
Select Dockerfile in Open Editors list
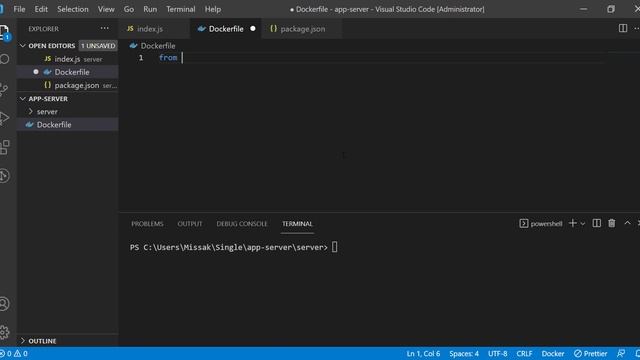pyautogui.click(x=68, y=72)
